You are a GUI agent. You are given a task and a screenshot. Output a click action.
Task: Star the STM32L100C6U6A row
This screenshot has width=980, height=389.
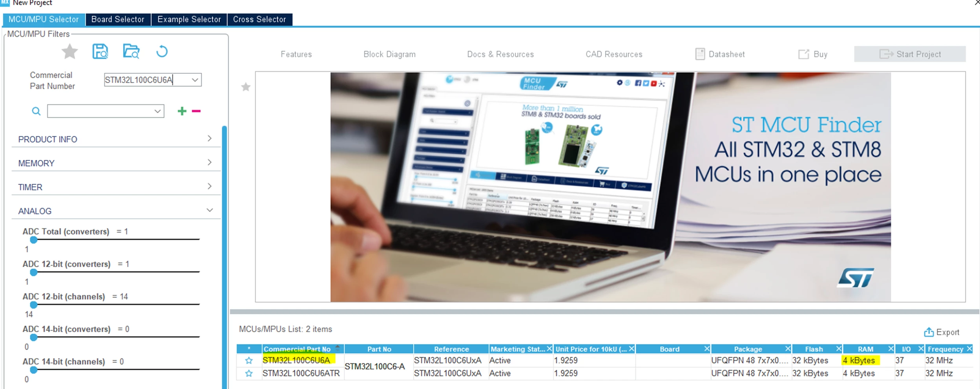[x=249, y=360]
